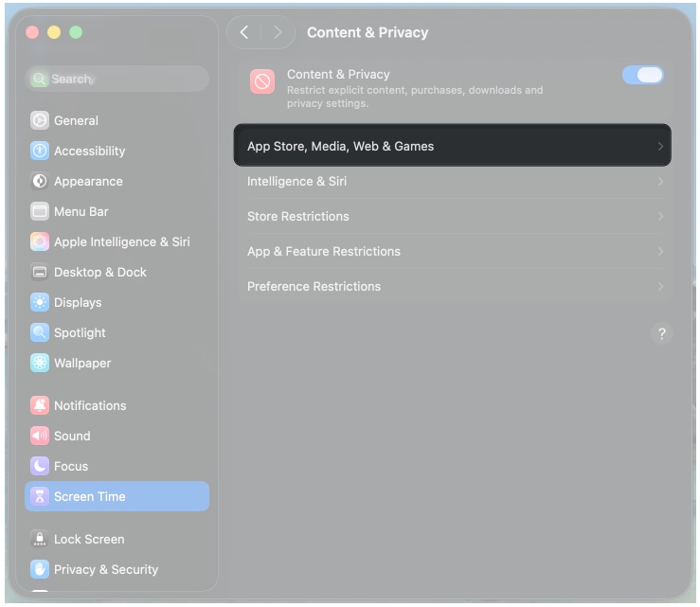Click the Displays sun icon

(39, 302)
